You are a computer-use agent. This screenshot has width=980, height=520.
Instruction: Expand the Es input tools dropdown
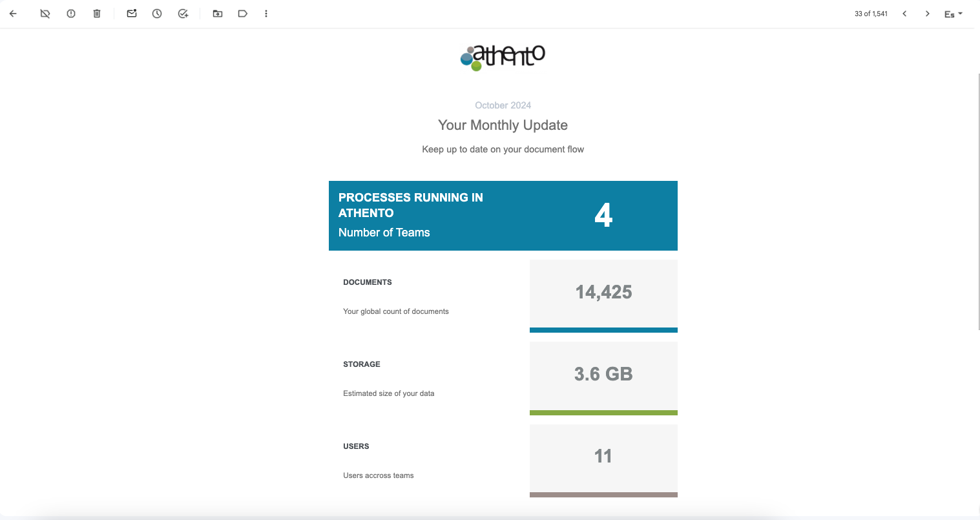[x=954, y=14]
